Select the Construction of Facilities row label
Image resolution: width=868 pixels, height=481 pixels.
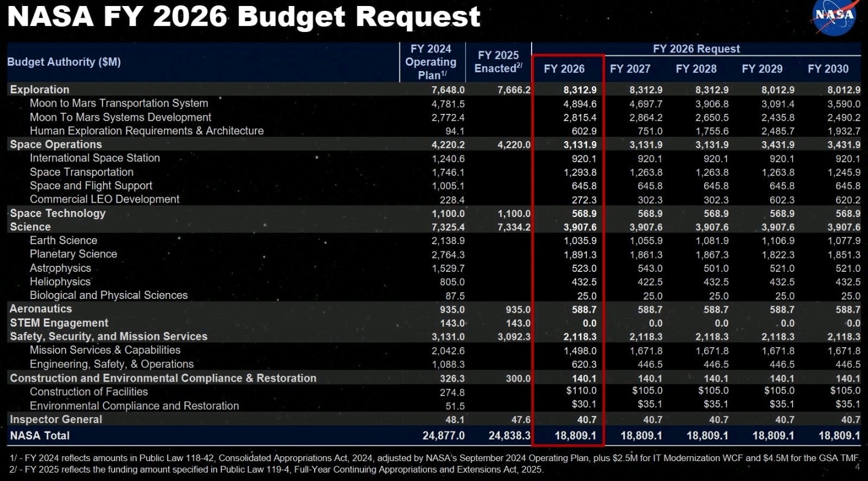point(89,392)
